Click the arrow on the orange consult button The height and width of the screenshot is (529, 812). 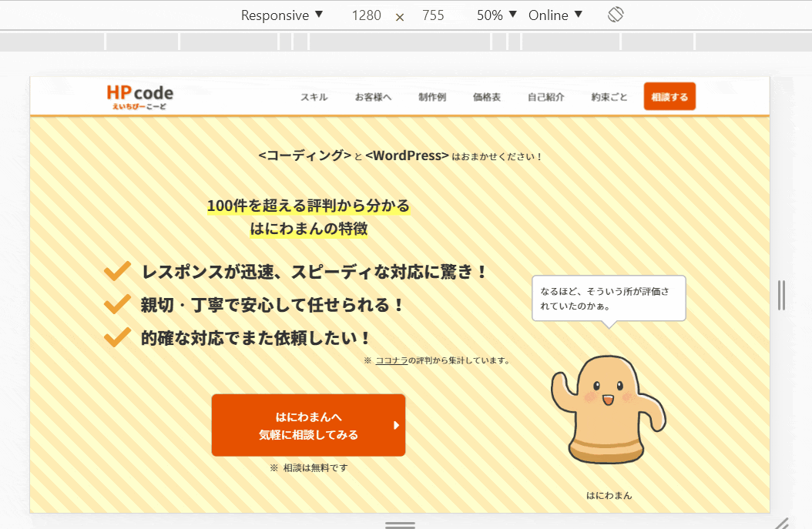(396, 425)
